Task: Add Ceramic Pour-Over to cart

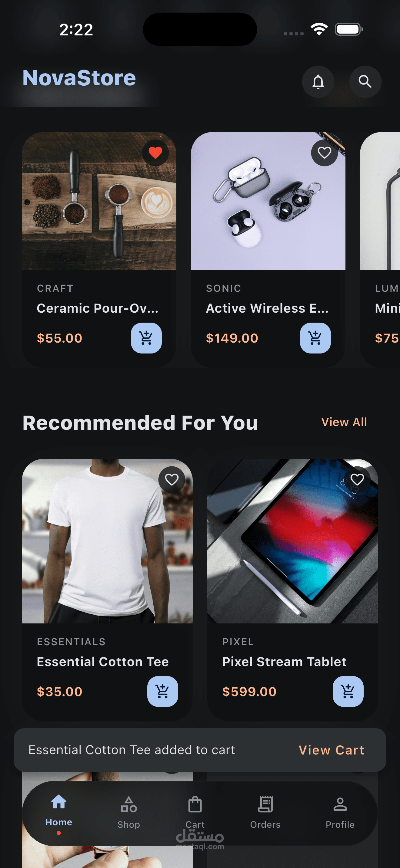Action: [x=146, y=338]
